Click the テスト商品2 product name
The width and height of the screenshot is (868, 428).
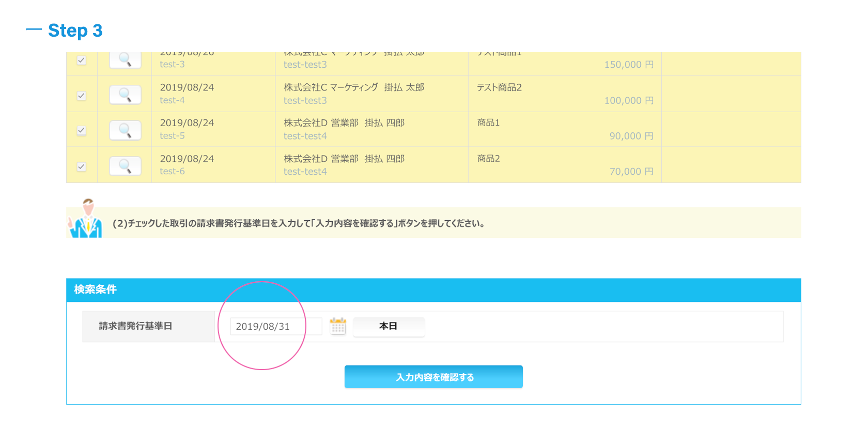499,87
